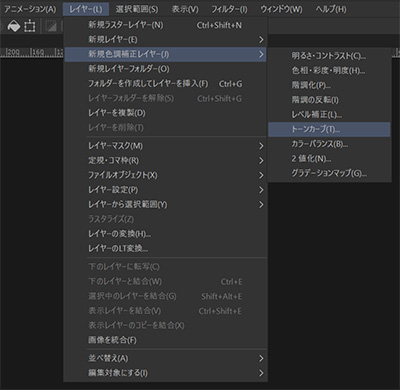This screenshot has width=400, height=390.
Task: Open the ヘルプ(H) menu
Action: (x=331, y=9)
